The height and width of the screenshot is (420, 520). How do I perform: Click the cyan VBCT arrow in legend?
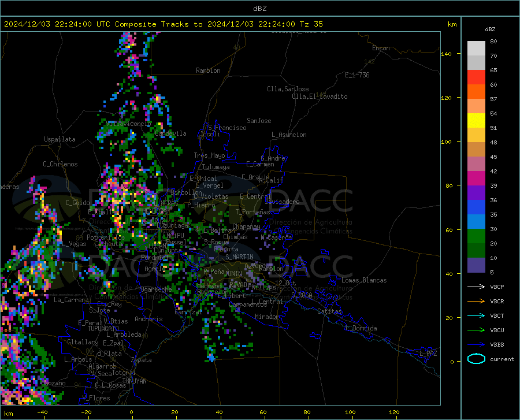476,315
